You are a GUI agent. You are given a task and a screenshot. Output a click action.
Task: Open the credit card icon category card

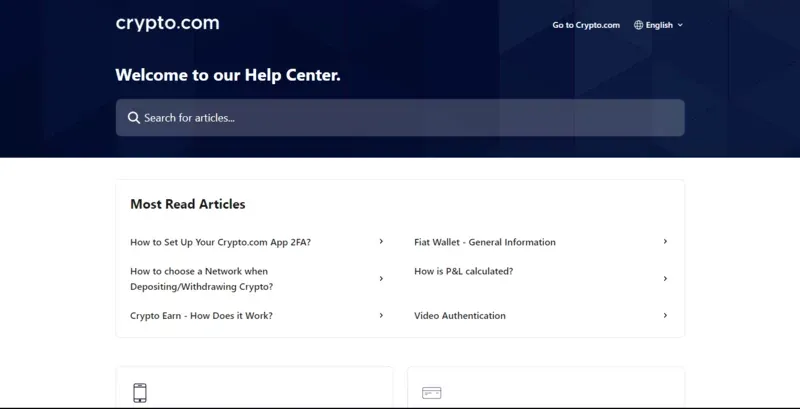click(x=546, y=387)
